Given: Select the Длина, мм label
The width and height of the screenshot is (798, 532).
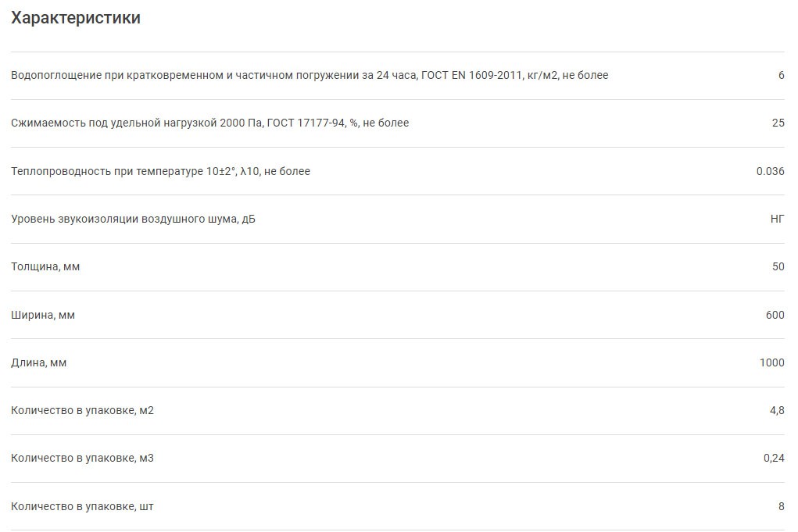Looking at the screenshot, I should coord(39,363).
